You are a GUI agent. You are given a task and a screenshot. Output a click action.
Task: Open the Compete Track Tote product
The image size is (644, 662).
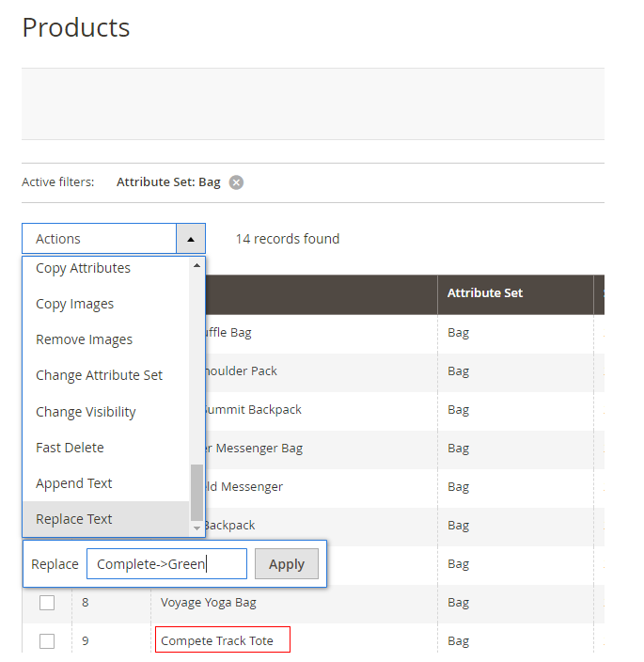[217, 641]
